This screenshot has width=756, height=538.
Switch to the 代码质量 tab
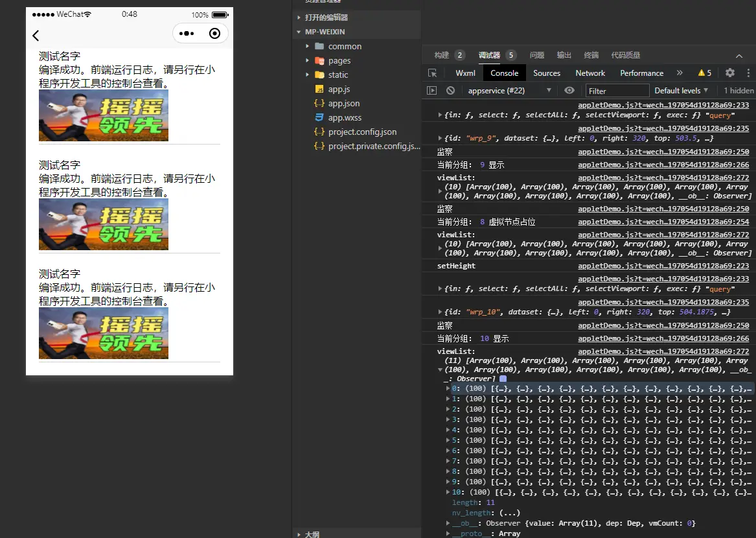click(625, 55)
